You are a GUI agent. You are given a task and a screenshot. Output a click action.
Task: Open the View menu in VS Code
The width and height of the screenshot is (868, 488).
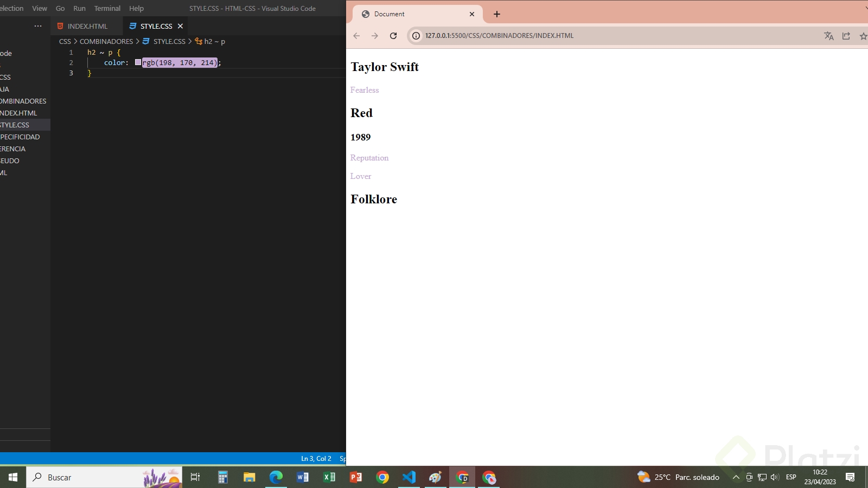40,8
